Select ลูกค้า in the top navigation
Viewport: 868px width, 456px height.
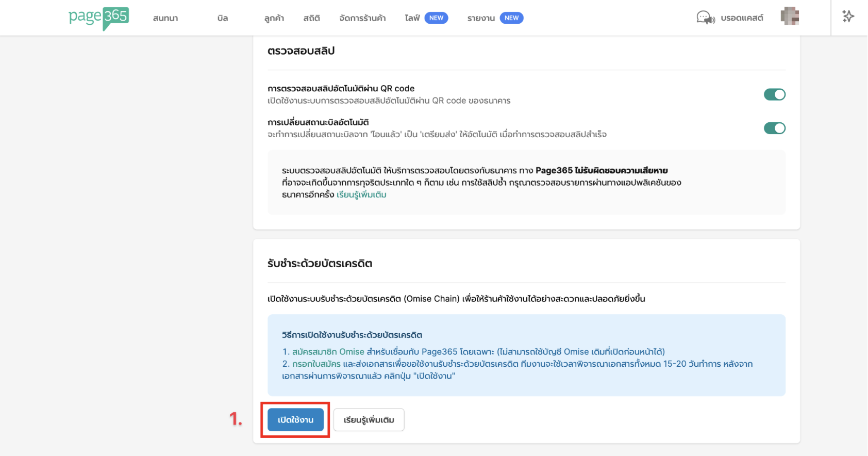(274, 18)
